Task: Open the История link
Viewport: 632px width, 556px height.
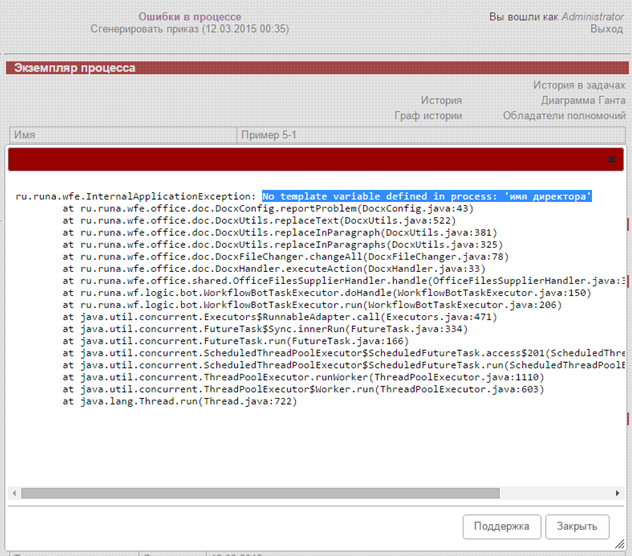Action: (441, 101)
